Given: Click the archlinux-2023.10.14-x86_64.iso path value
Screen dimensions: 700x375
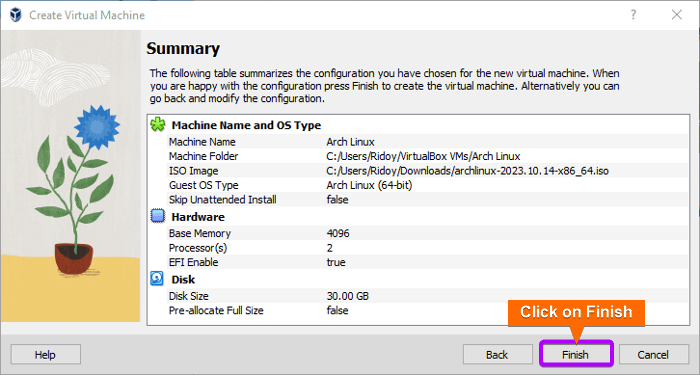Looking at the screenshot, I should pos(467,171).
